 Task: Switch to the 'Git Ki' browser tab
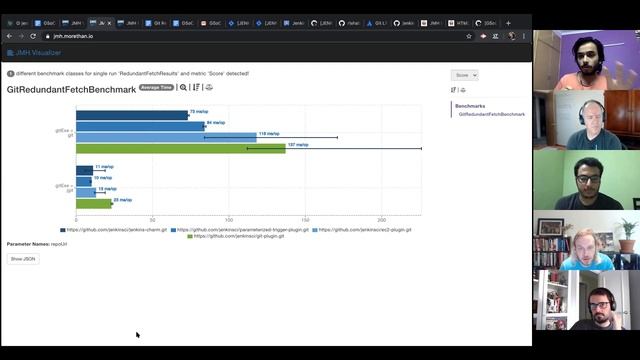coord(156,23)
